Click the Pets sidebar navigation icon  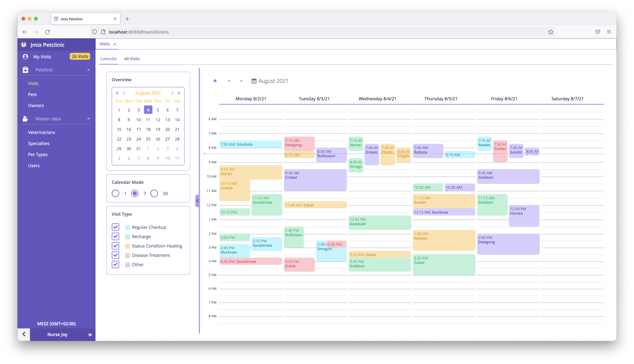[x=33, y=94]
